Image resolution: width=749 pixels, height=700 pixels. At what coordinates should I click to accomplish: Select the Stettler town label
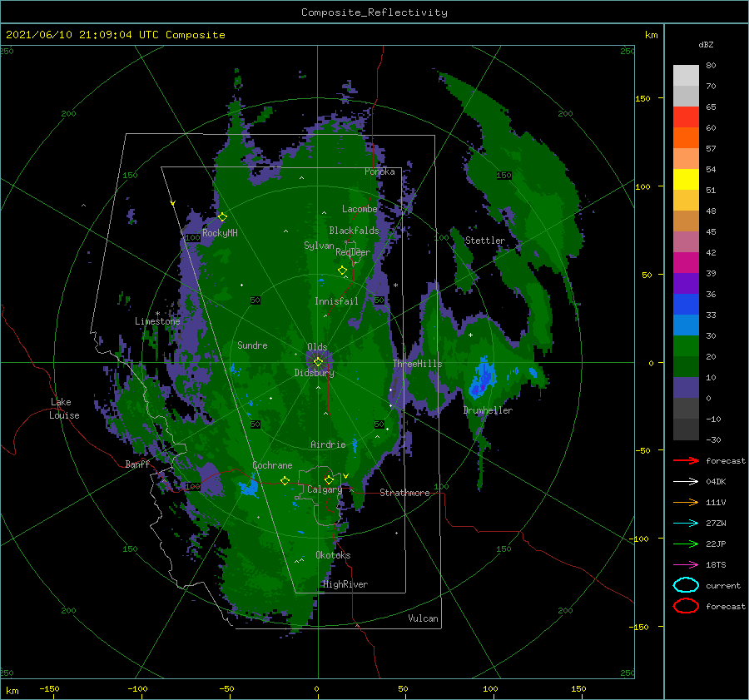click(x=485, y=241)
